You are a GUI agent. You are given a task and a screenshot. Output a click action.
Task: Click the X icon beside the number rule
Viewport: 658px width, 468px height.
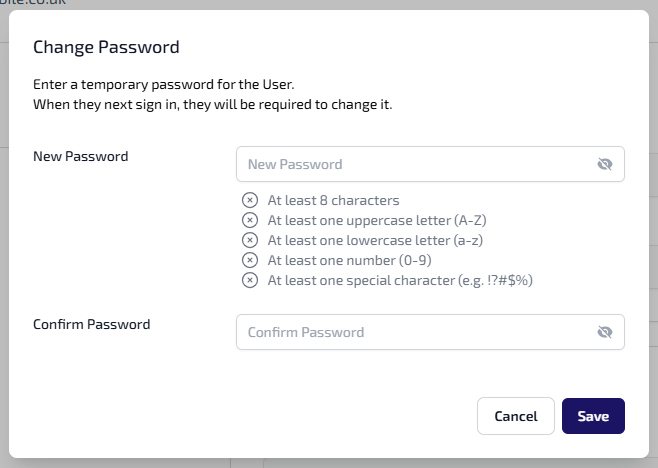click(250, 260)
